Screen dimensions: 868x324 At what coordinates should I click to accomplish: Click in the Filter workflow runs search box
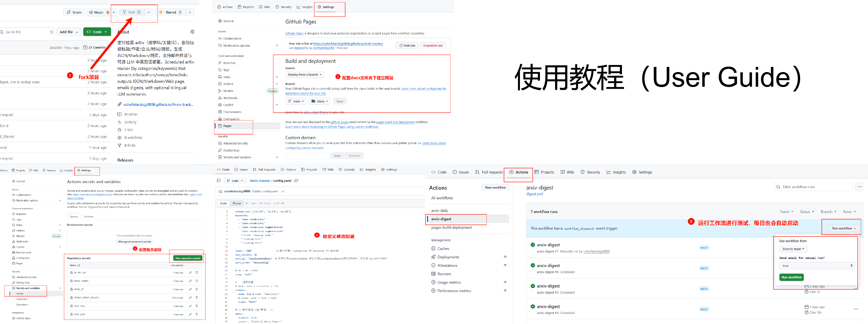click(x=813, y=187)
